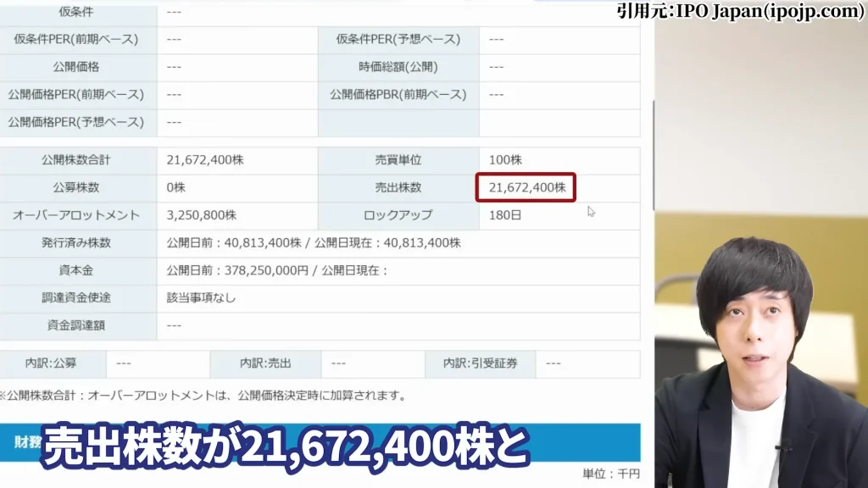Select the 公開価格PER(予想ベース) row label
868x488 pixels.
click(76, 122)
